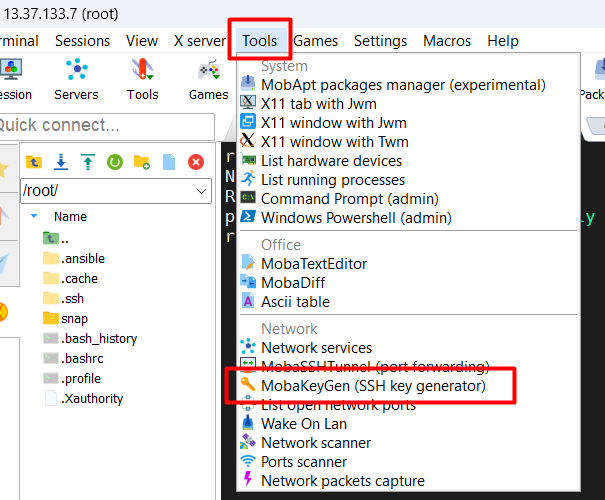Choose X11 window with Jwm
Viewport: 605px width, 500px height.
tap(409, 123)
